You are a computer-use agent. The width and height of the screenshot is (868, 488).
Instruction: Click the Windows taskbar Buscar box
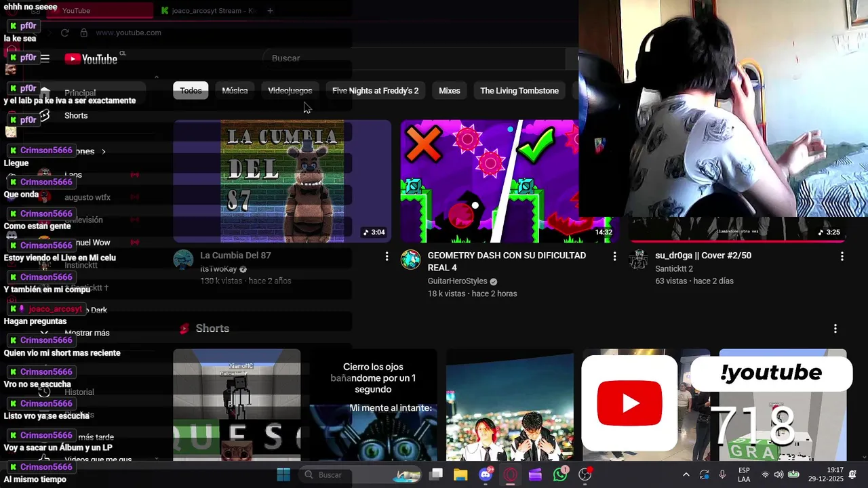pyautogui.click(x=361, y=474)
